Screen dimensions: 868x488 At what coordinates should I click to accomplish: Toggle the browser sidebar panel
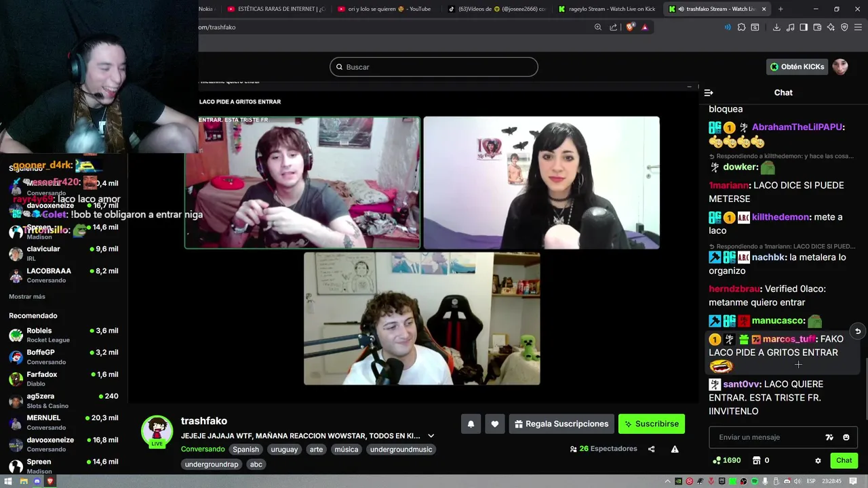click(x=804, y=27)
